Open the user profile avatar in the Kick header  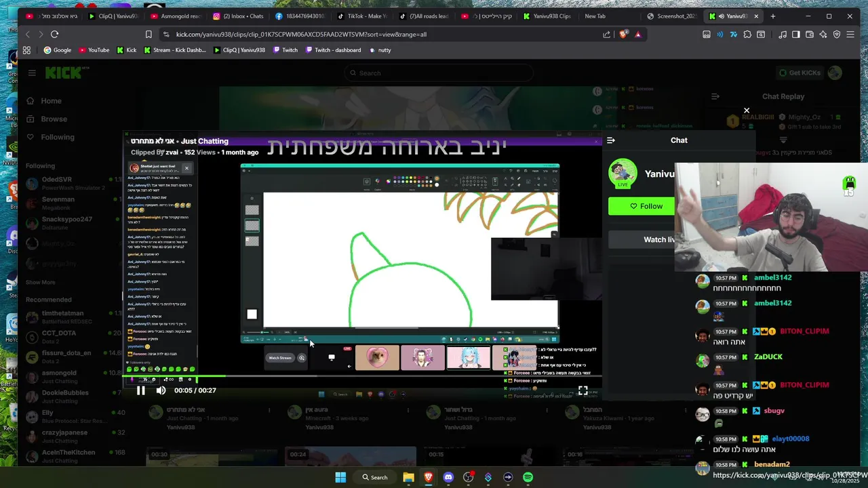coord(835,73)
